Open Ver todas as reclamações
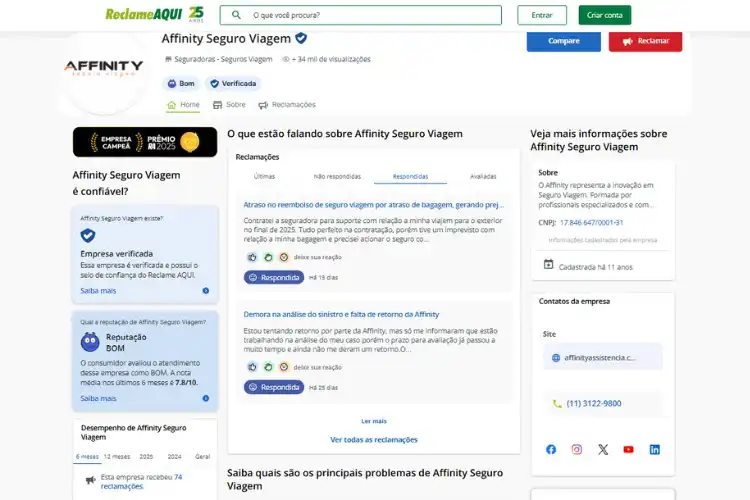The width and height of the screenshot is (750, 500). click(x=374, y=440)
